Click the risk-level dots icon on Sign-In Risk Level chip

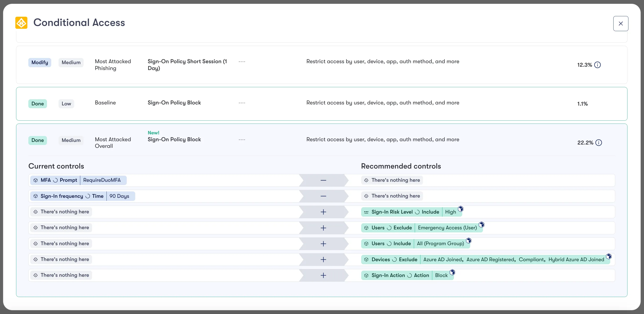366,212
